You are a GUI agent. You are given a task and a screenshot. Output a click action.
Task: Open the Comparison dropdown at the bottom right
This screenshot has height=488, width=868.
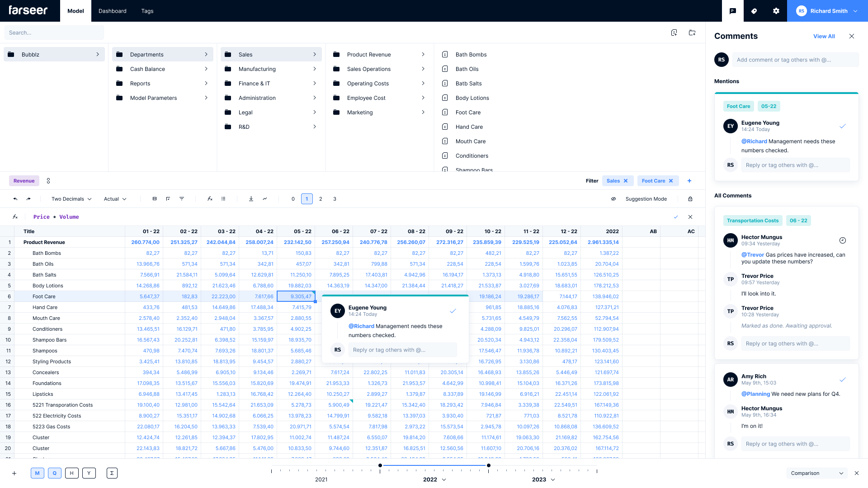click(817, 473)
